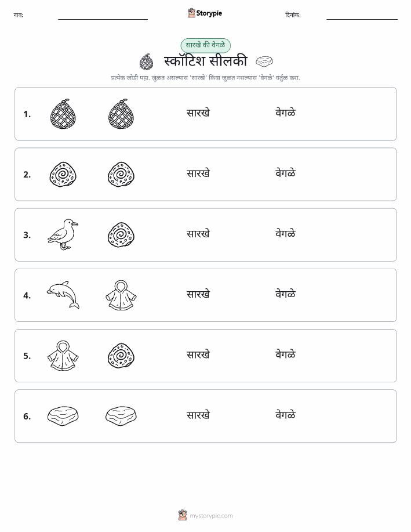Select 'सारखे' for row 6
The width and height of the screenshot is (411, 532).
tap(198, 415)
